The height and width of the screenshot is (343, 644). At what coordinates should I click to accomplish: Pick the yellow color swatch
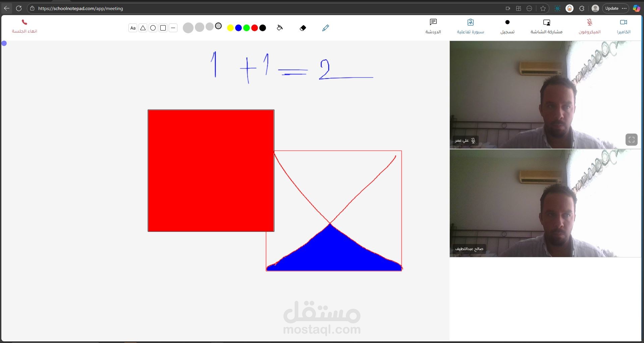click(x=230, y=28)
